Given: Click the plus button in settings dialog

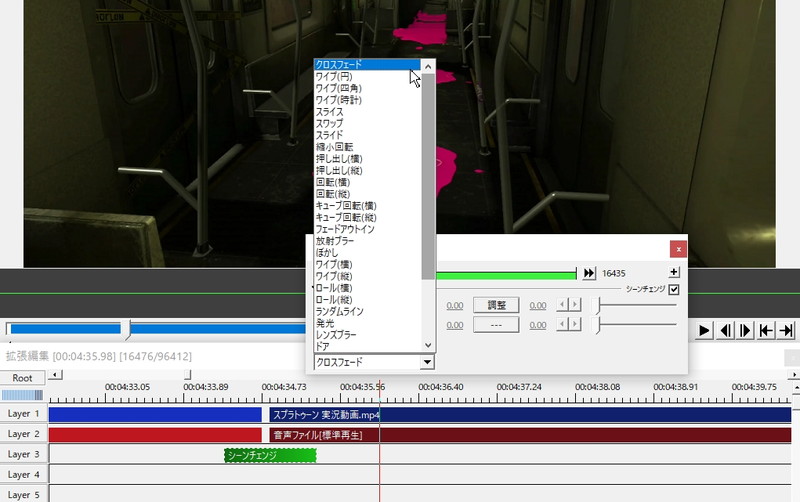Looking at the screenshot, I should coord(674,272).
